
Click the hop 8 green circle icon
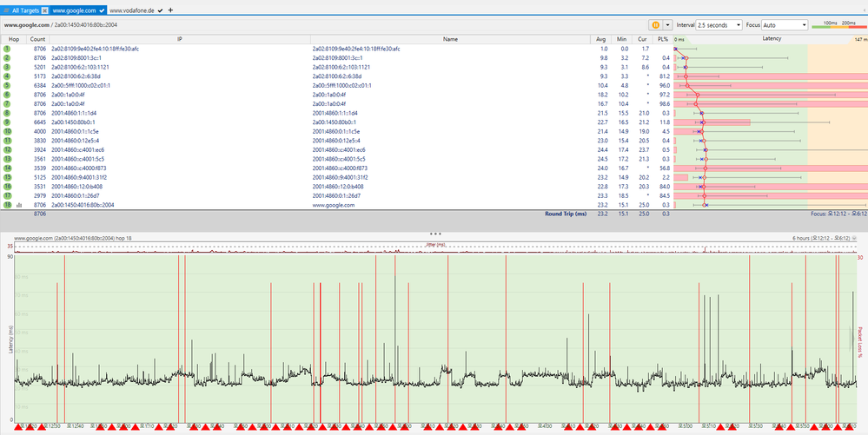pyautogui.click(x=7, y=113)
